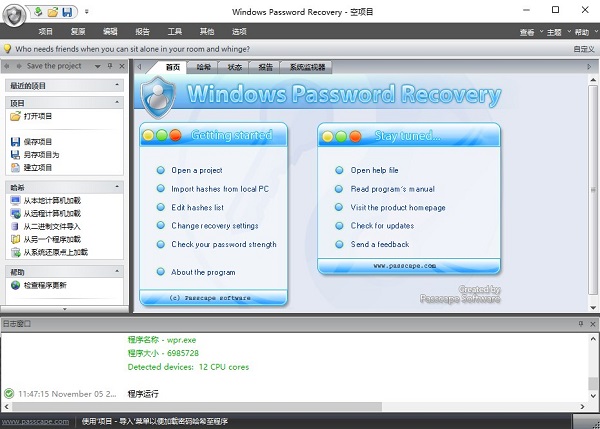Screen dimensions: 600x429
Task: Pin the 日志窗口 log panel
Action: (x=580, y=324)
